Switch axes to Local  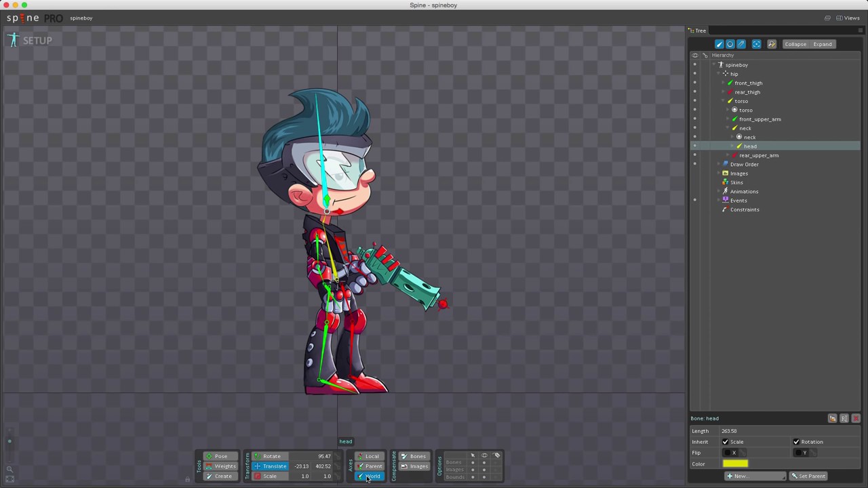click(370, 456)
